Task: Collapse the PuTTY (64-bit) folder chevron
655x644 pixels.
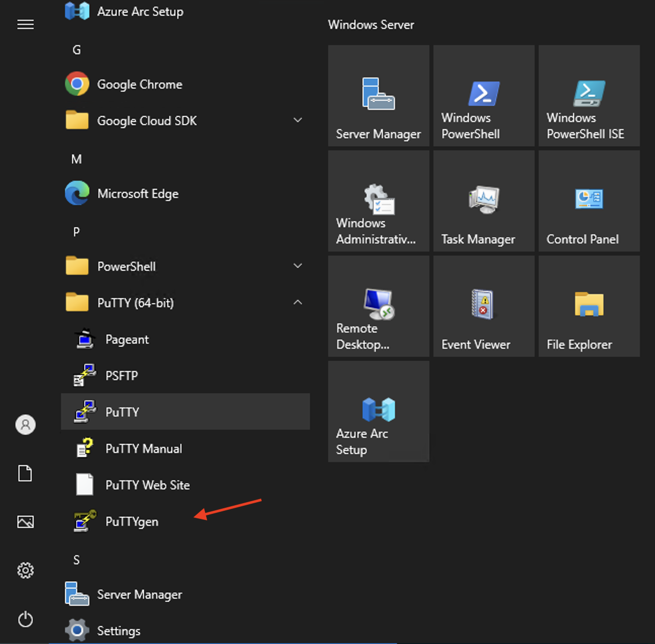Action: pyautogui.click(x=298, y=302)
